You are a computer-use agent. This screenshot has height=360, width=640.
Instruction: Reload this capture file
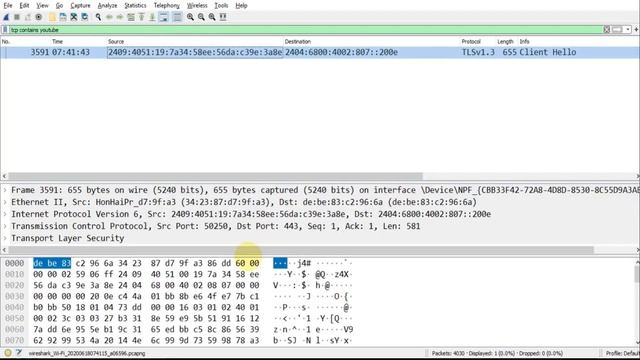(x=84, y=17)
